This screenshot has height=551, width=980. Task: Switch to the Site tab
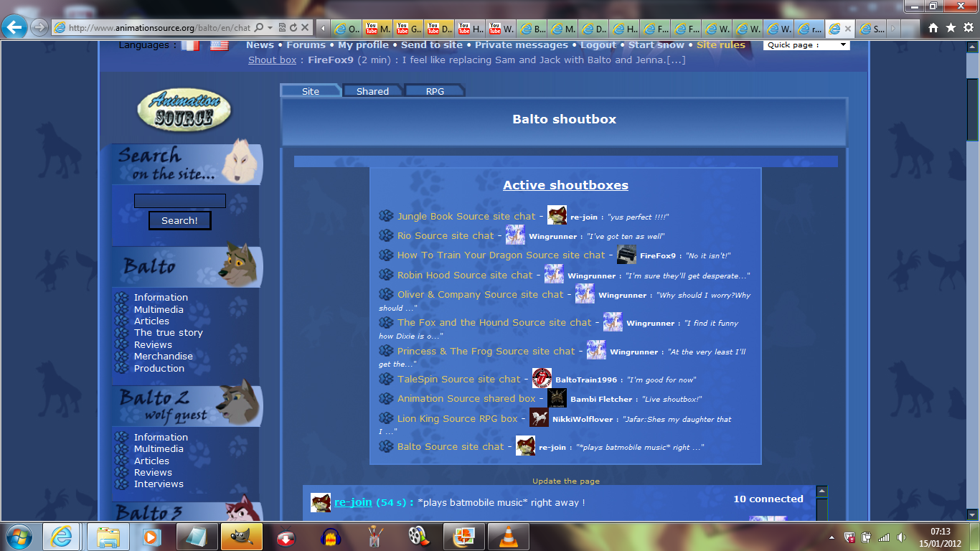pyautogui.click(x=311, y=91)
